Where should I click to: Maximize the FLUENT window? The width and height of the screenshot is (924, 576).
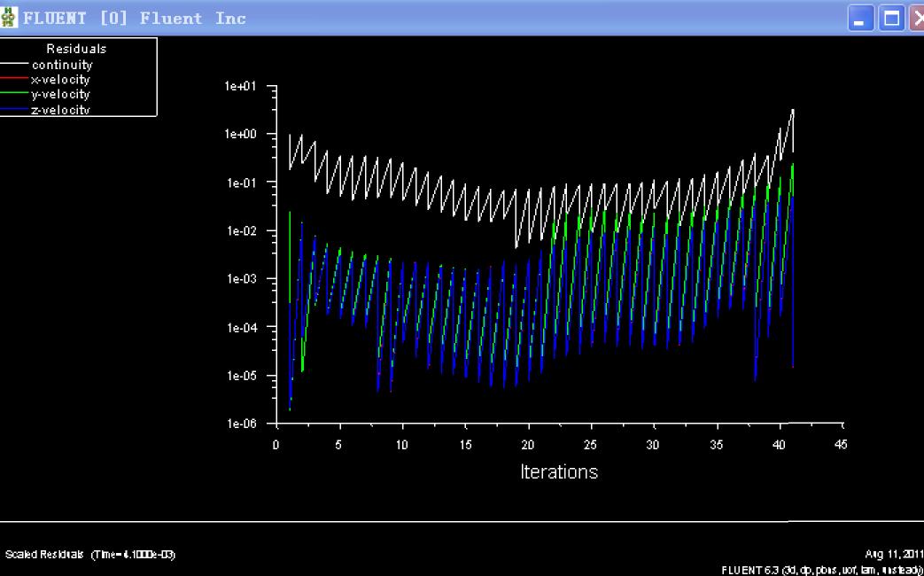click(891, 18)
